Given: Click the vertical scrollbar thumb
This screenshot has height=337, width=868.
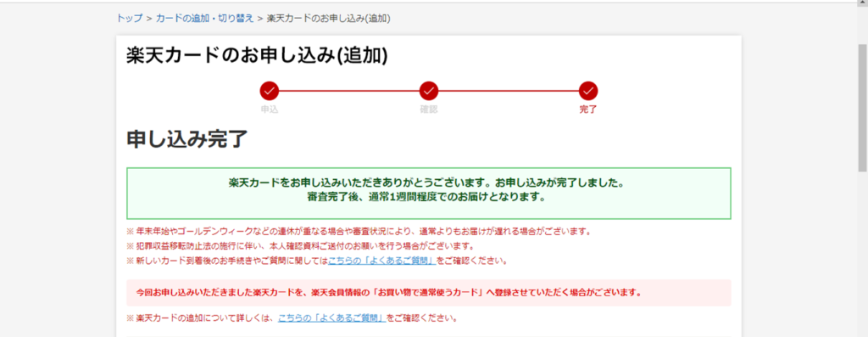Looking at the screenshot, I should tap(862, 108).
